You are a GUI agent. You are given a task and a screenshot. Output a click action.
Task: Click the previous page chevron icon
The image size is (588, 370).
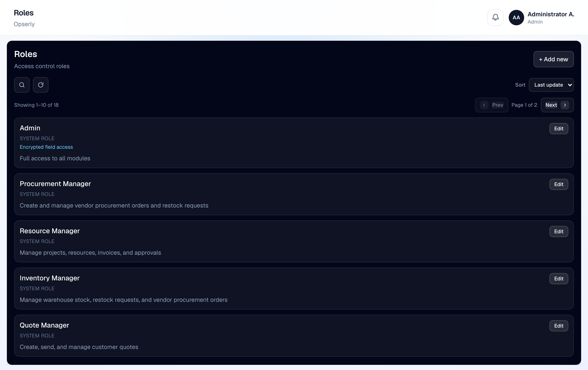[484, 105]
